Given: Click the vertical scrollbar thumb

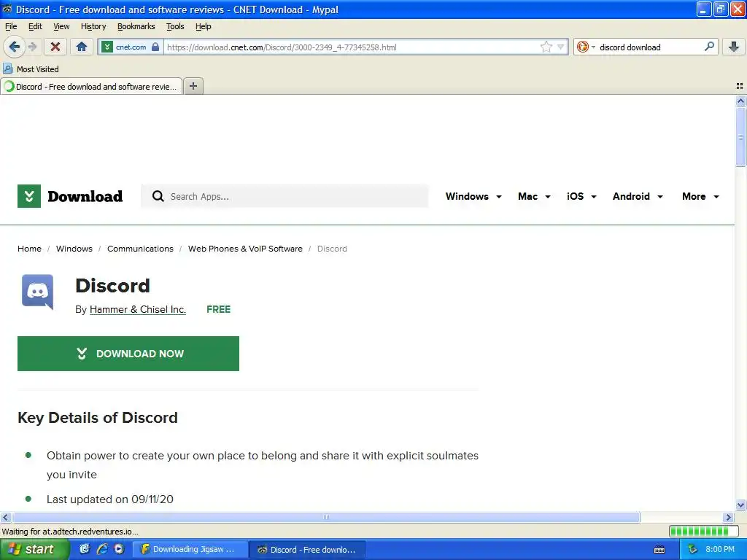Looking at the screenshot, I should (x=740, y=136).
